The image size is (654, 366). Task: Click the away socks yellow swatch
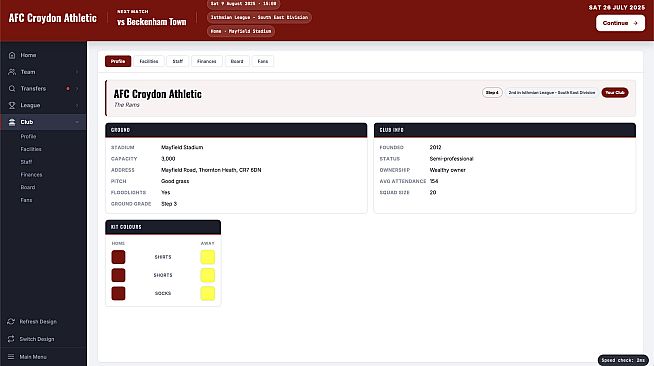(x=207, y=293)
